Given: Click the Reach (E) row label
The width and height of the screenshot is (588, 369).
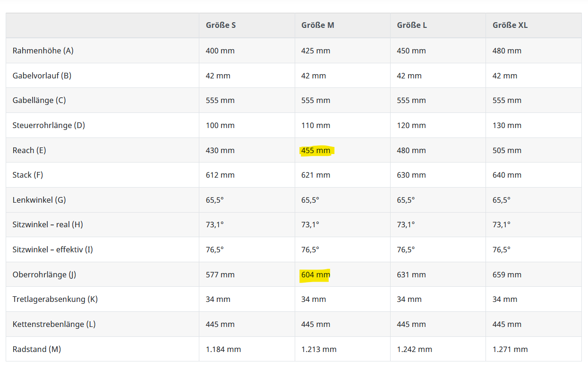Looking at the screenshot, I should pos(29,150).
